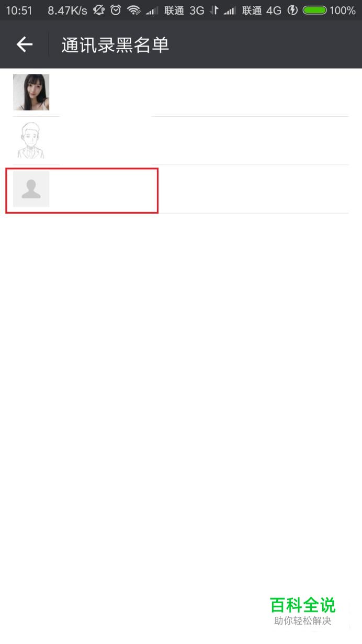The height and width of the screenshot is (644, 362).
Task: Open the red-highlighted blacklist entry
Action: 82,191
